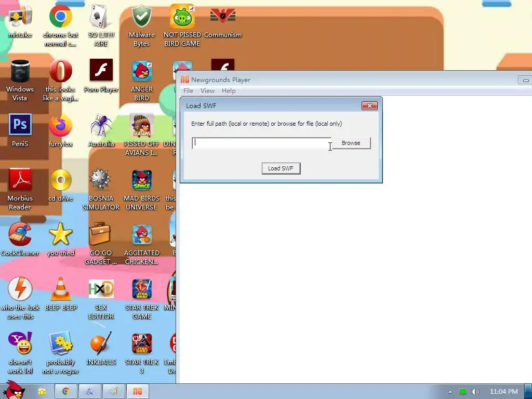Click the Load SWF button
The image size is (532, 399).
[x=281, y=168]
